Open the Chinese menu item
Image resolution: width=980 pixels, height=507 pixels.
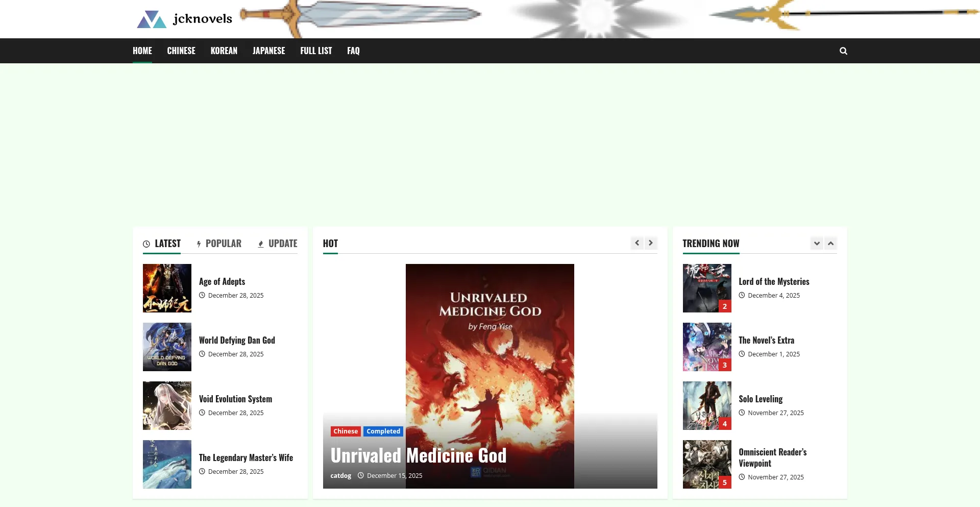(181, 51)
